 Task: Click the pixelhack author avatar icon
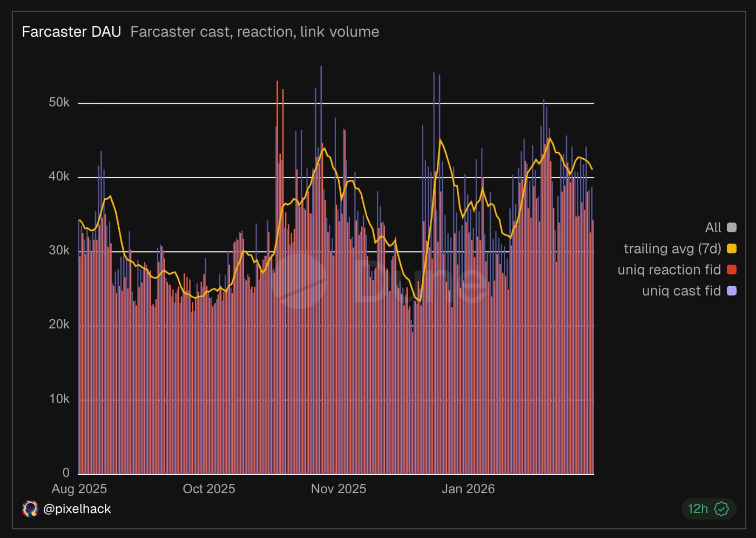[x=30, y=509]
